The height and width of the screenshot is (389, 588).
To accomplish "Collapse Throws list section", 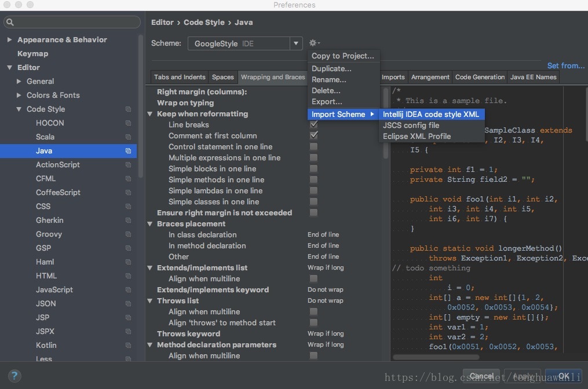I will coord(150,300).
